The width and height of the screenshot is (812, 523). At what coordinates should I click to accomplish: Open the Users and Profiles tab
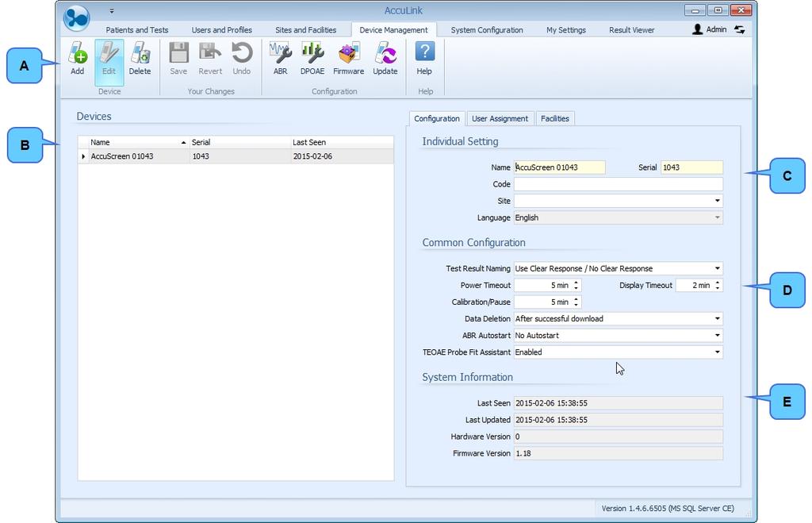tap(222, 30)
